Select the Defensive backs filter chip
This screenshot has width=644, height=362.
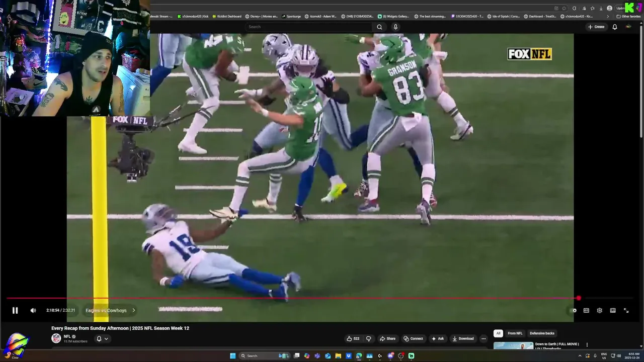pyautogui.click(x=542, y=333)
